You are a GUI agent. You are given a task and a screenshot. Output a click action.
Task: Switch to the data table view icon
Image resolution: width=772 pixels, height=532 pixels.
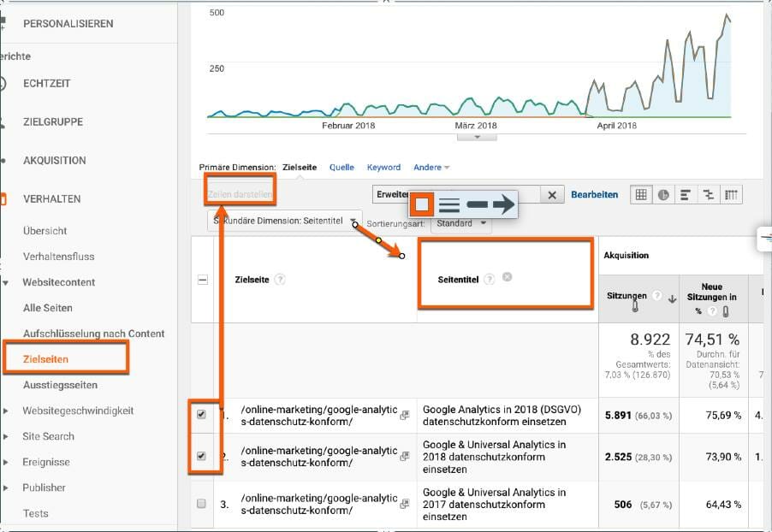pos(640,195)
